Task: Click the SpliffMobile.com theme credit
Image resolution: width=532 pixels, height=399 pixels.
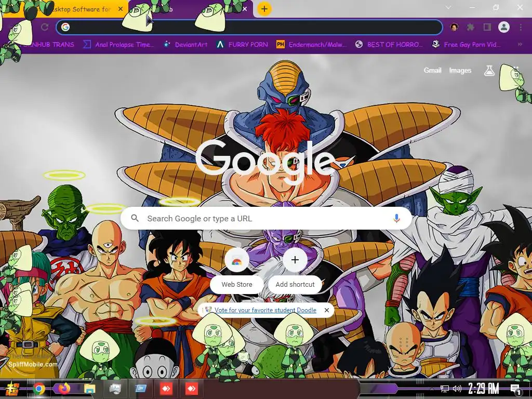Action: [33, 364]
